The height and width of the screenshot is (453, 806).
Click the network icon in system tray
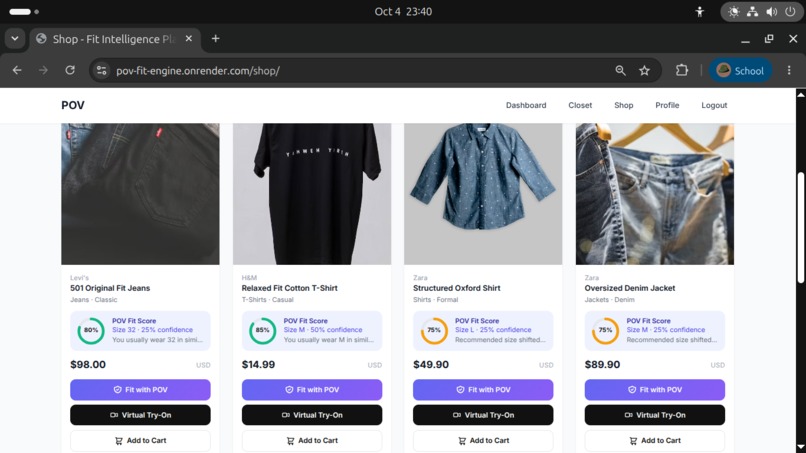(753, 11)
